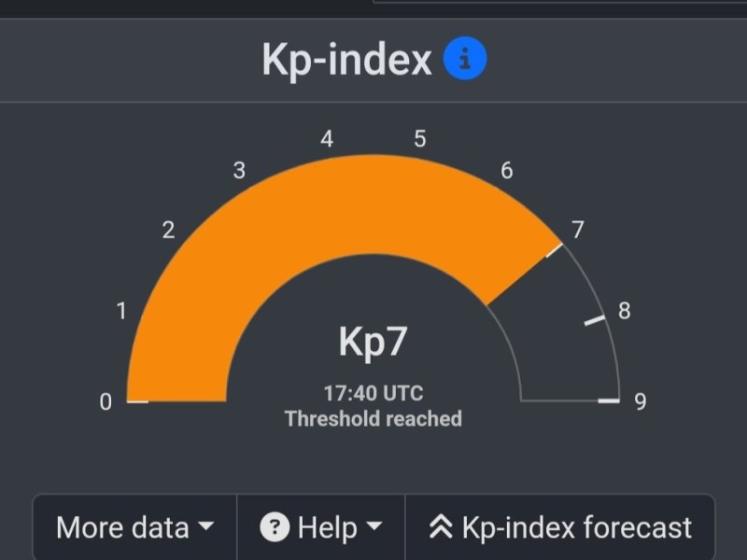Click the 17:40 UTC timestamp
The height and width of the screenshot is (560, 747).
[373, 394]
